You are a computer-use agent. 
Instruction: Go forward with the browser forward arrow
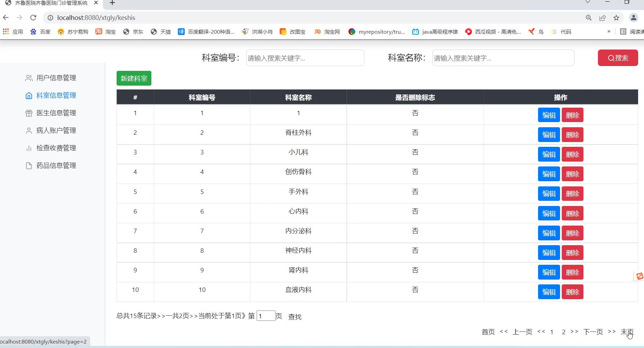(x=20, y=18)
